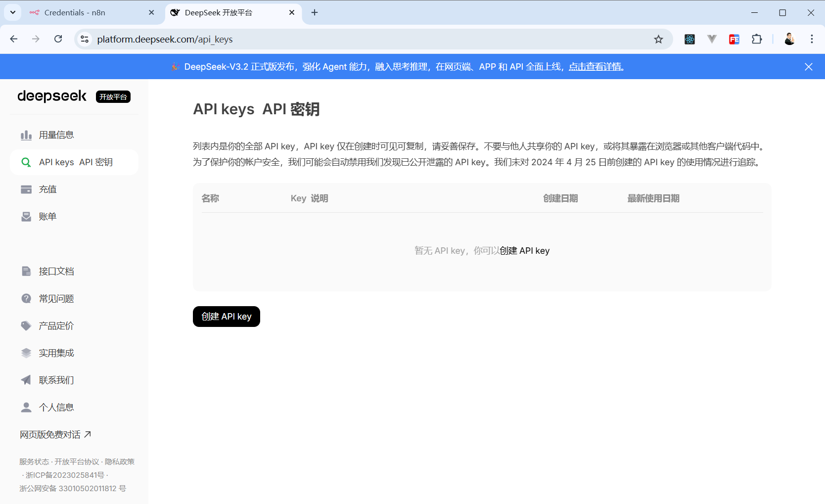
Task: Click the 点击查看详情 link in banner
Action: [x=595, y=67]
